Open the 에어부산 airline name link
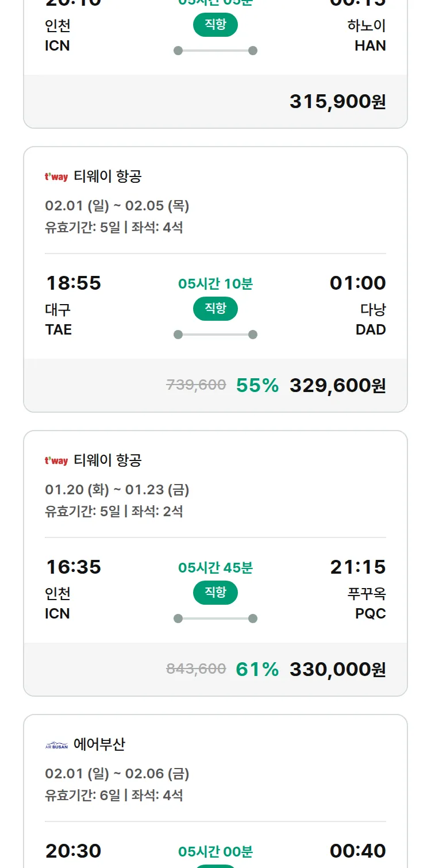The width and height of the screenshot is (431, 868). pos(99,744)
